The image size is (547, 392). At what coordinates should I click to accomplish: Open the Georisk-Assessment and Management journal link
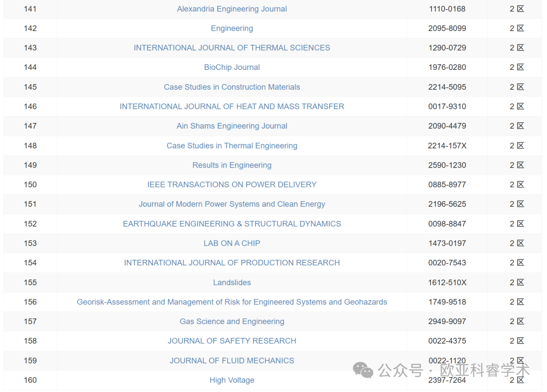point(231,302)
